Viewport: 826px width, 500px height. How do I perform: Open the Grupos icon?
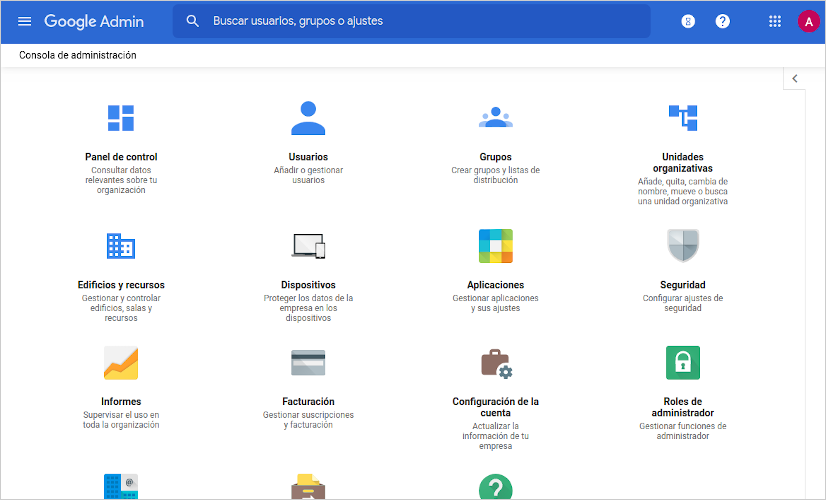[x=496, y=117]
